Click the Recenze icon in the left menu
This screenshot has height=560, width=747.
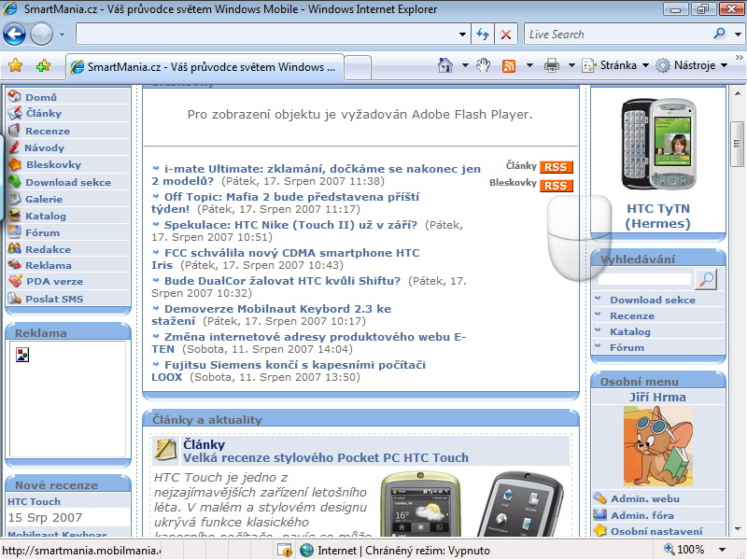coord(15,130)
